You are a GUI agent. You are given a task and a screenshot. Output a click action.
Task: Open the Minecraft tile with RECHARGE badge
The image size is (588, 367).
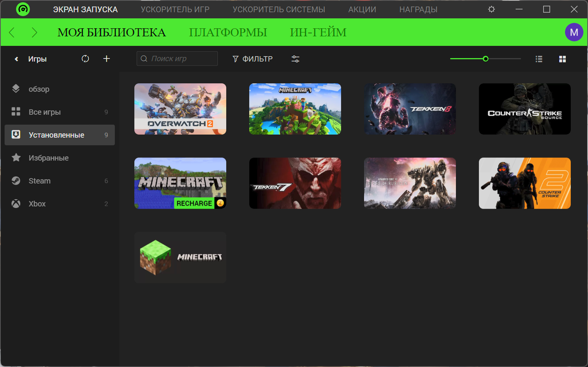pos(180,183)
